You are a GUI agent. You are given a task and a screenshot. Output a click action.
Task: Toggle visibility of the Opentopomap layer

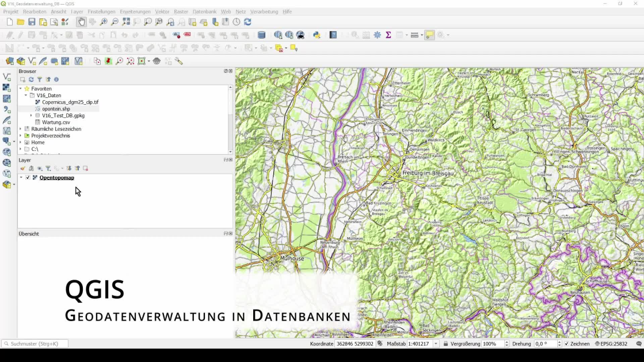pos(28,177)
